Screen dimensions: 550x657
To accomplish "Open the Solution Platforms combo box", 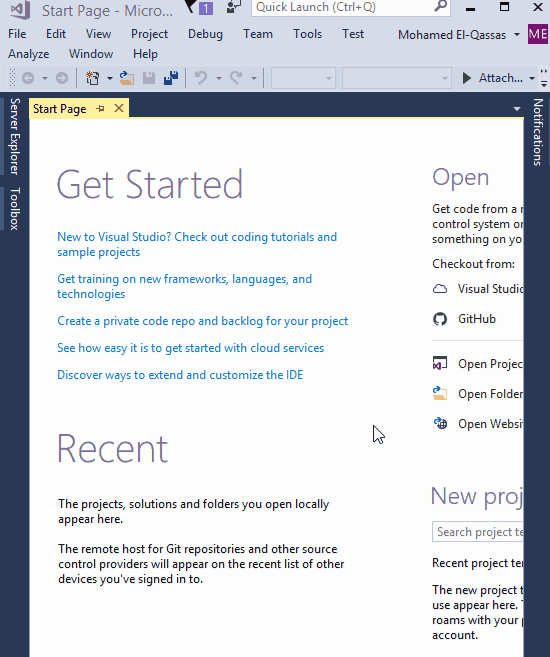I will [397, 78].
